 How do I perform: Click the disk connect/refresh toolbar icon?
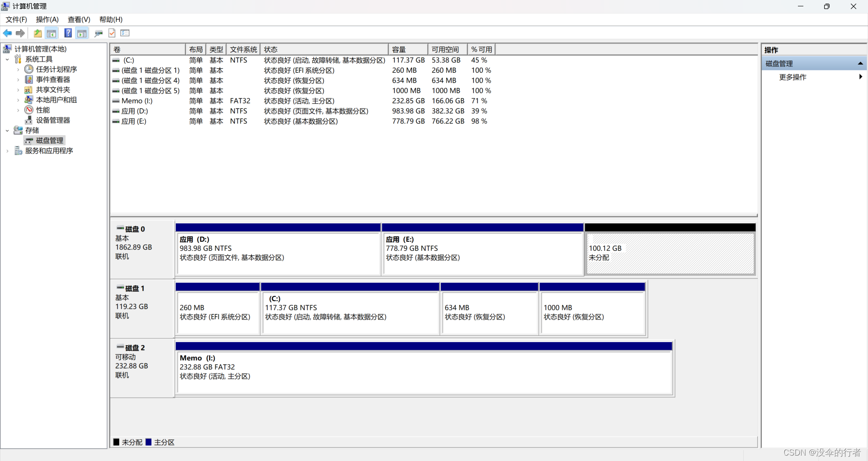(x=99, y=33)
